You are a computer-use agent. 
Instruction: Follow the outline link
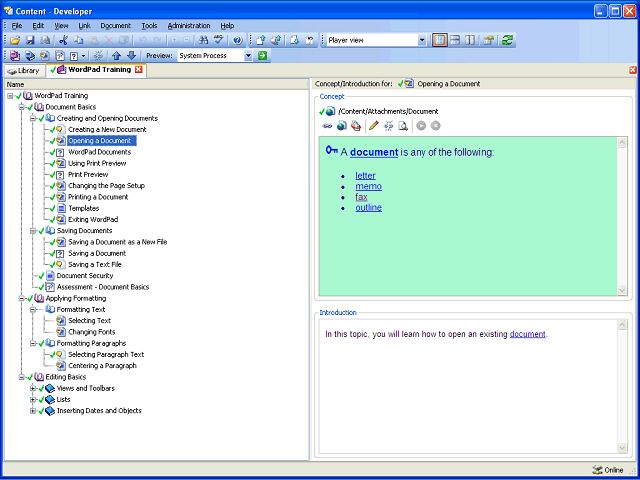[369, 207]
